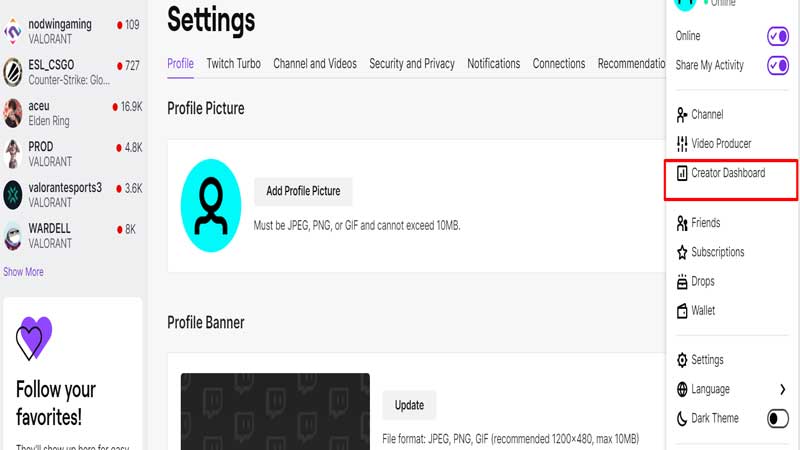800x450 pixels.
Task: Open the Settings gear icon in menu
Action: [x=682, y=360]
